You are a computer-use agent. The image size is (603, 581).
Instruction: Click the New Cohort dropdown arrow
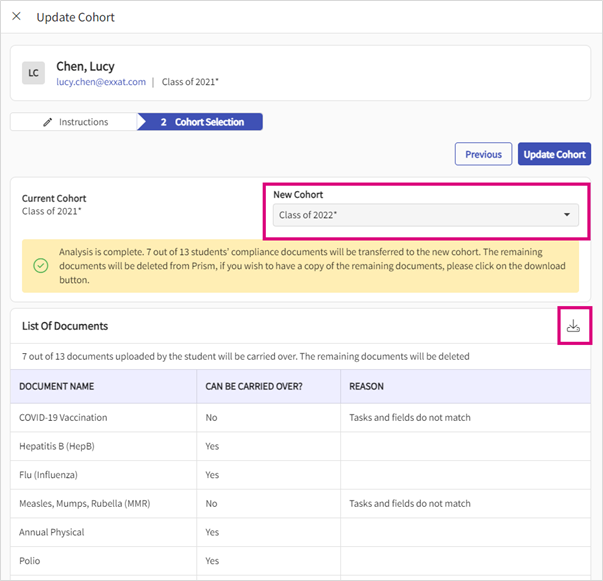pos(567,215)
